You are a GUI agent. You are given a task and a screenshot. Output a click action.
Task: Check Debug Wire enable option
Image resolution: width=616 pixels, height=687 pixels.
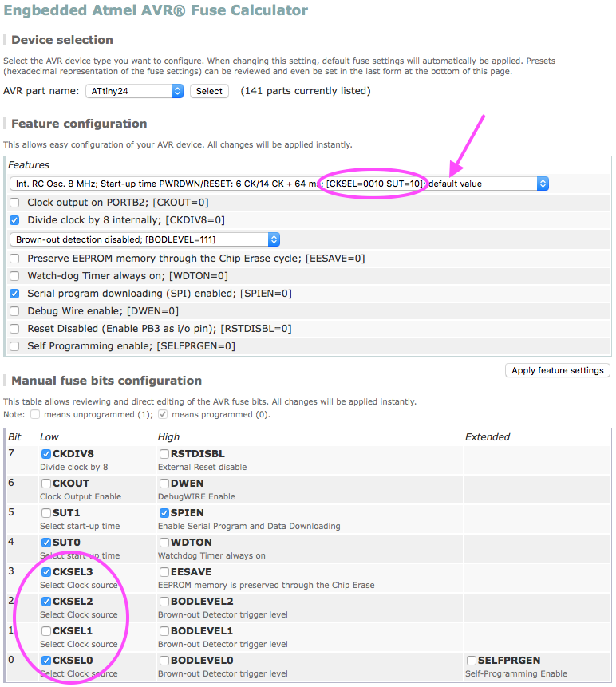click(x=14, y=310)
